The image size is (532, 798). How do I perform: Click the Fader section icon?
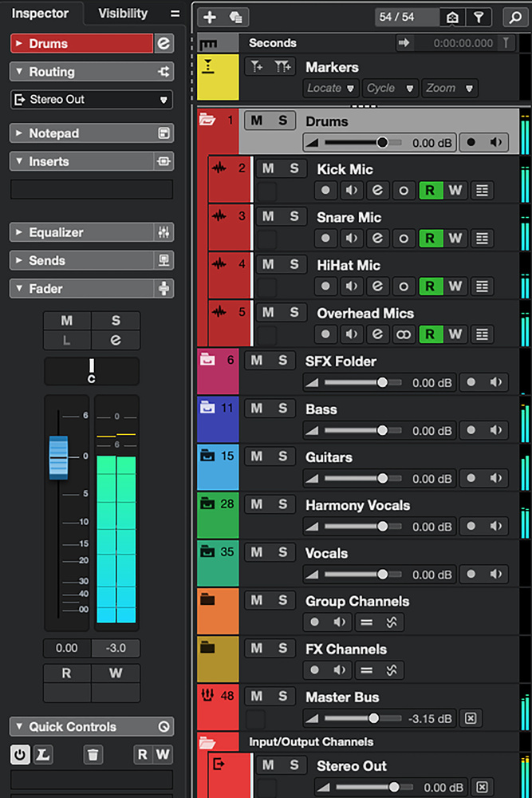point(164,289)
